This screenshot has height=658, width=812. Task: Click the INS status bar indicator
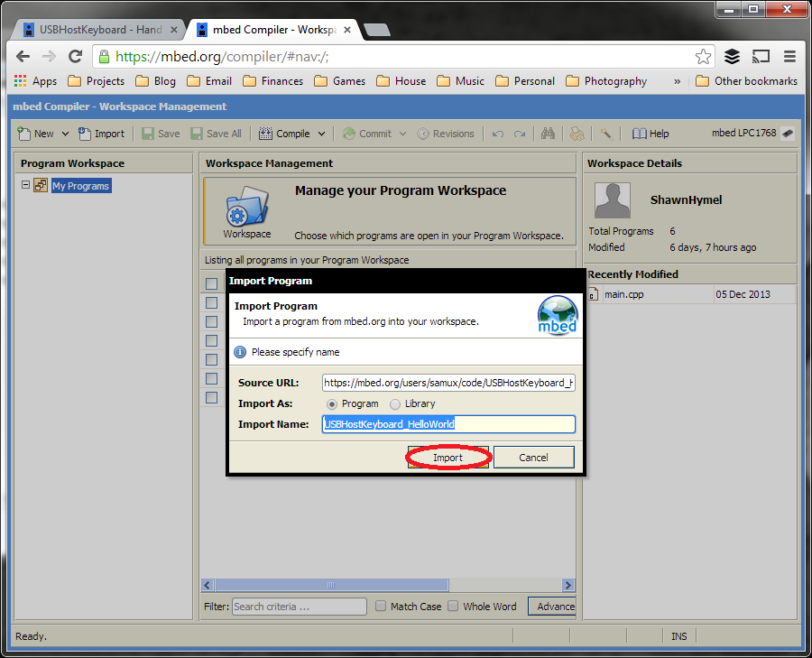click(x=678, y=636)
